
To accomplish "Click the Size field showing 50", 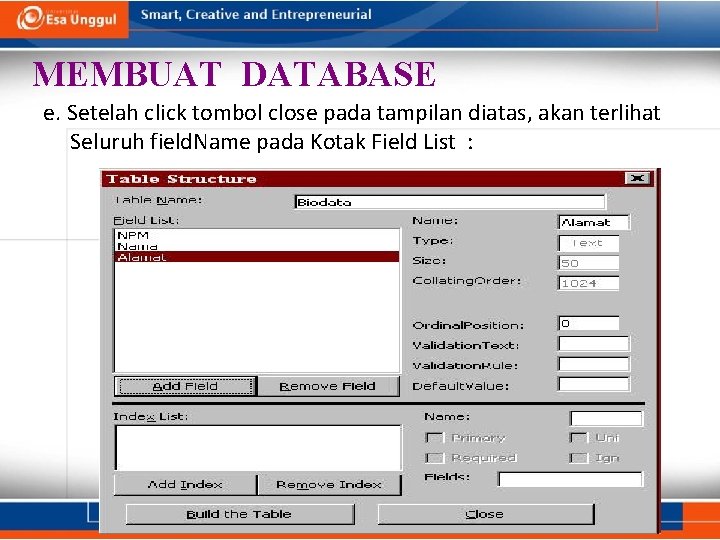I will point(588,263).
